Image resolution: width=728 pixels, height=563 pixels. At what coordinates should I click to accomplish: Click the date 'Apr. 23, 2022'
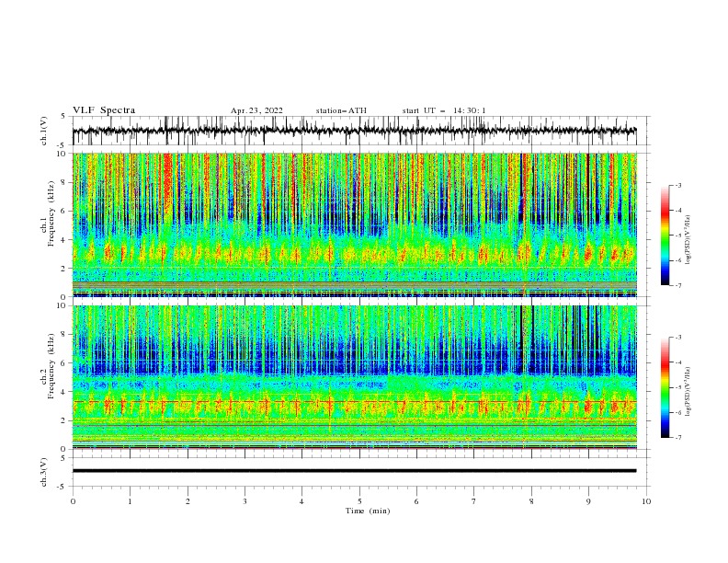(x=256, y=110)
